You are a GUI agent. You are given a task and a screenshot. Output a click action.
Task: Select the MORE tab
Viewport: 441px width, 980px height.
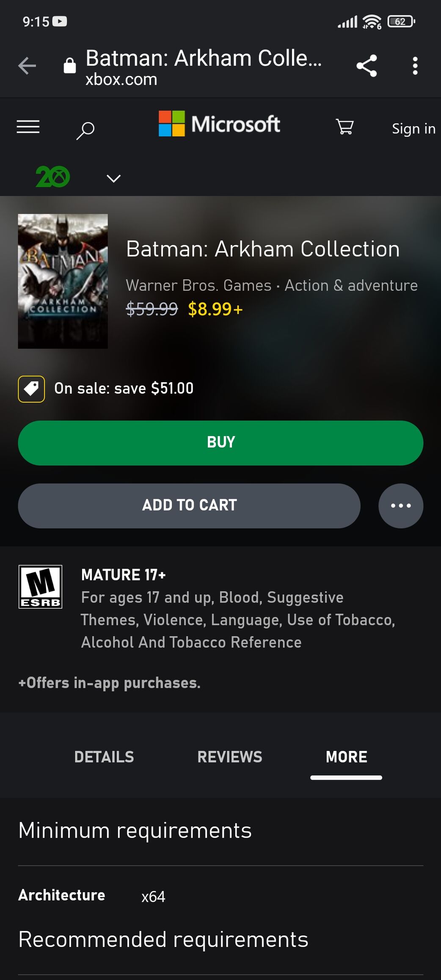click(346, 757)
